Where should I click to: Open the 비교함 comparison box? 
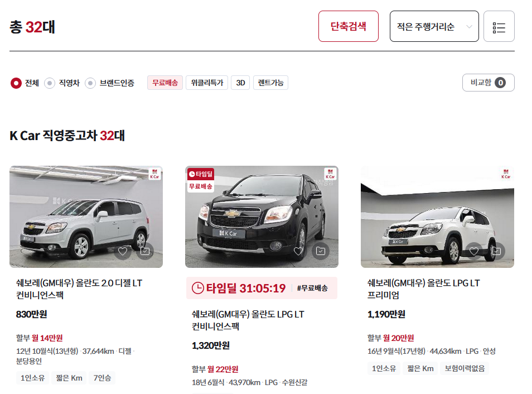[x=488, y=82]
